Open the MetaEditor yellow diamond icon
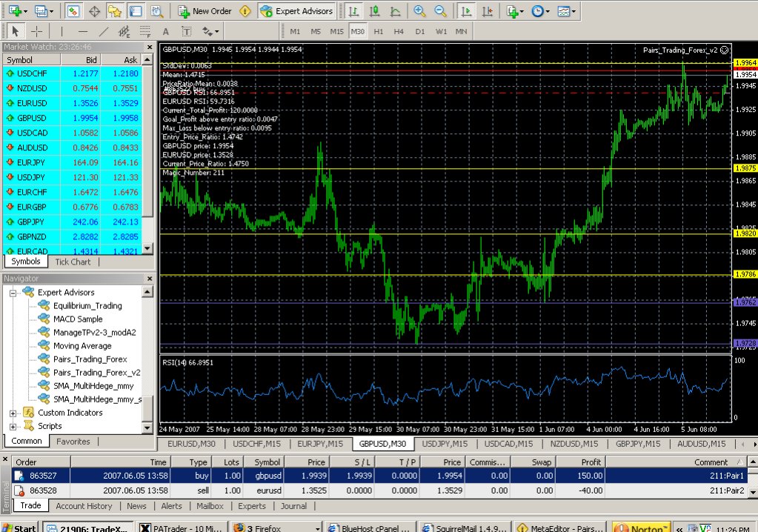This screenshot has width=758, height=532. tap(245, 10)
